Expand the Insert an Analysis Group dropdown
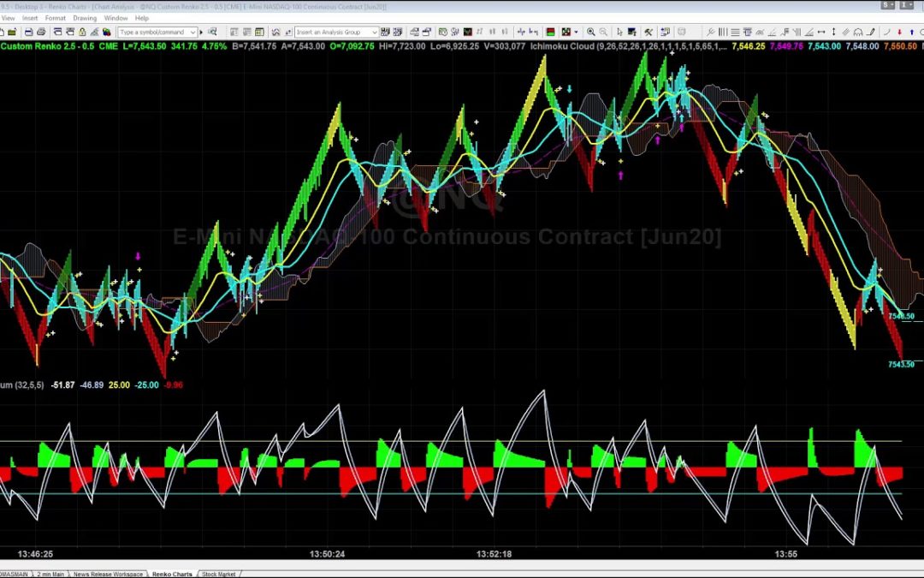 (x=374, y=32)
